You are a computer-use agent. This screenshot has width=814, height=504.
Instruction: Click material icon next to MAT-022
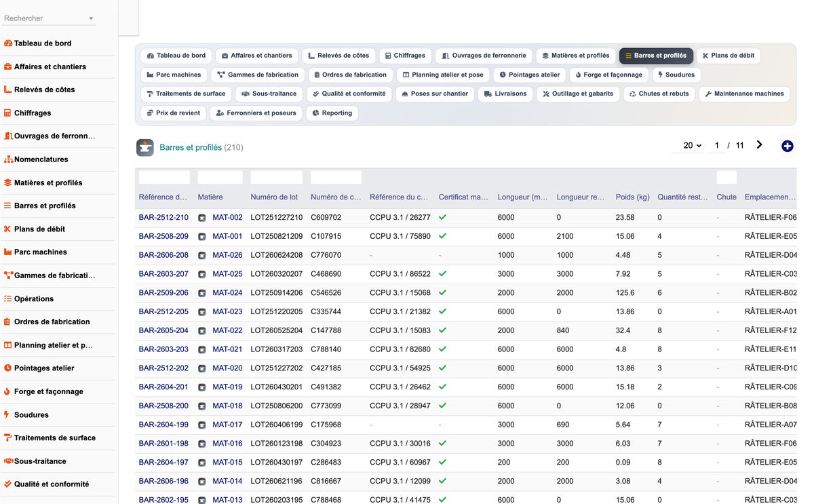click(x=202, y=331)
